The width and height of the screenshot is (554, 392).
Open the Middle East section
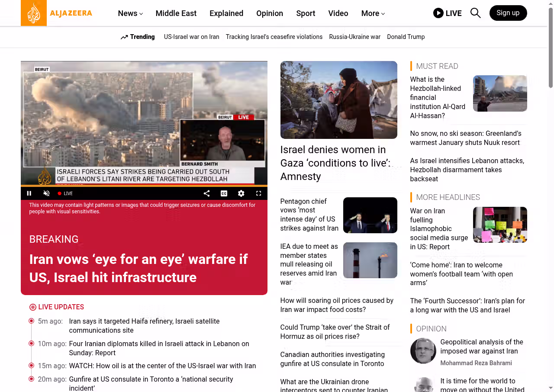point(176,13)
